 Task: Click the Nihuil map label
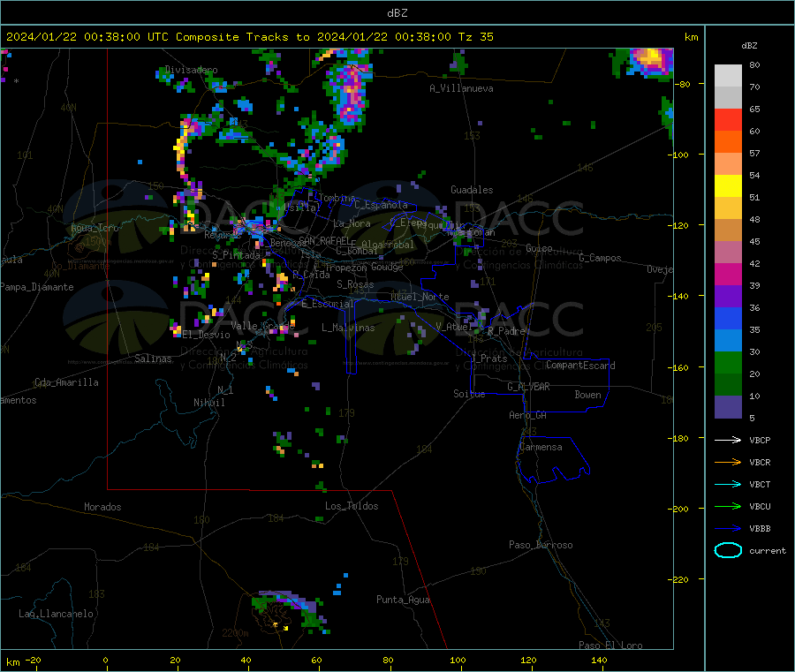click(x=208, y=403)
